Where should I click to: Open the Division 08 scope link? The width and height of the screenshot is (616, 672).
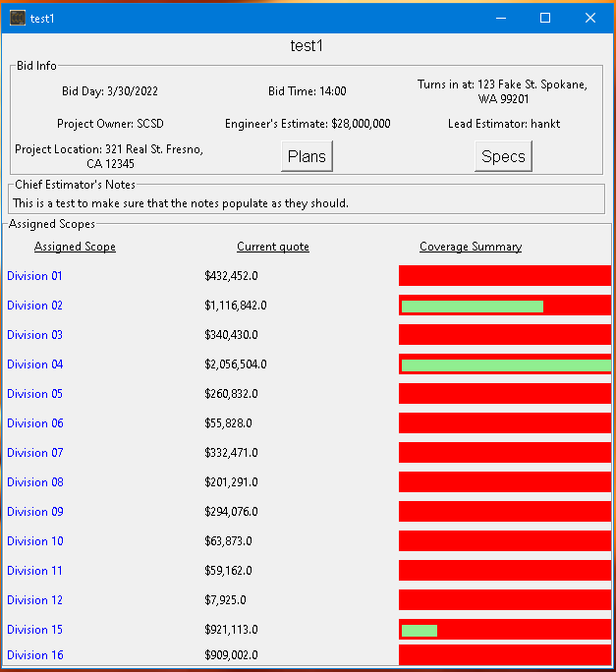click(35, 482)
